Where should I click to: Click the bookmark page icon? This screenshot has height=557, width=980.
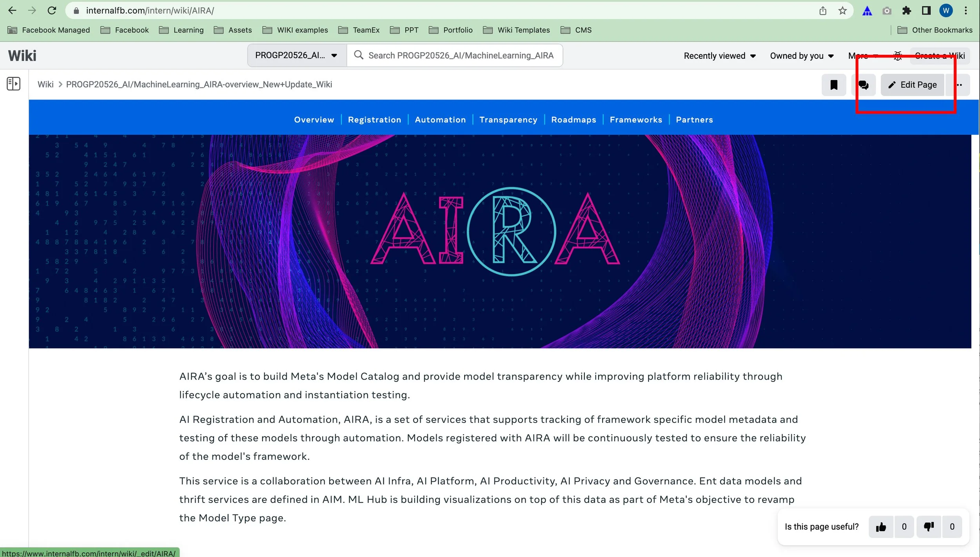coord(834,85)
